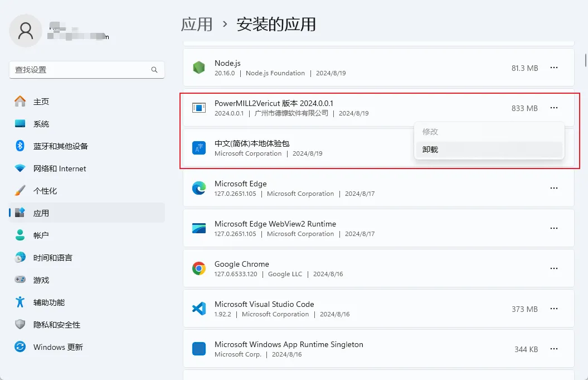588x380 pixels.
Task: Open the Bluetooth icon for 蓝牙和其他设备
Action: click(x=20, y=146)
